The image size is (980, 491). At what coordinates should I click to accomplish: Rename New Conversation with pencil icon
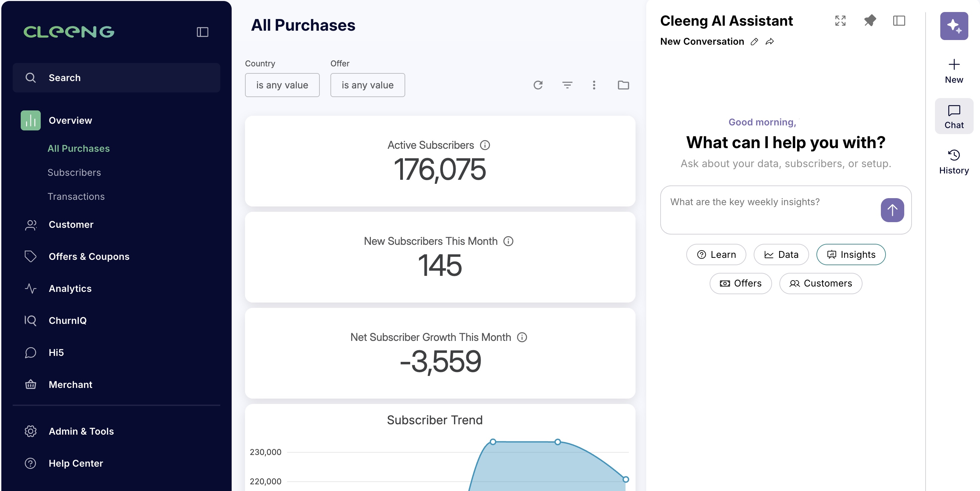click(754, 42)
